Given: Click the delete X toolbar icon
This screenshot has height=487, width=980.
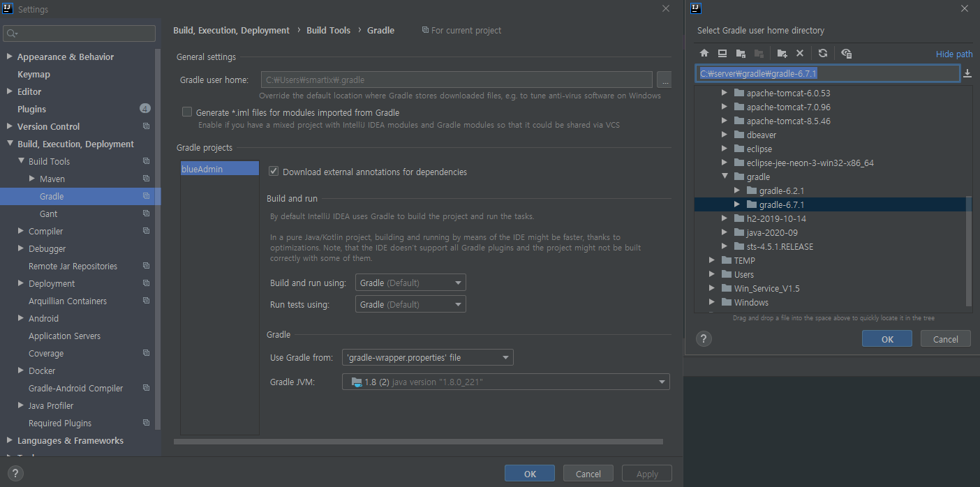Looking at the screenshot, I should coord(800,53).
